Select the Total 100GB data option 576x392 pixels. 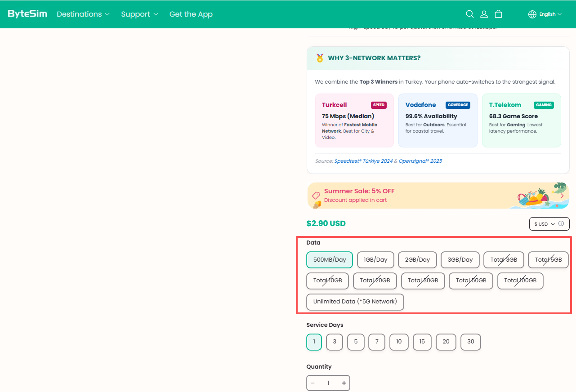pyautogui.click(x=520, y=281)
